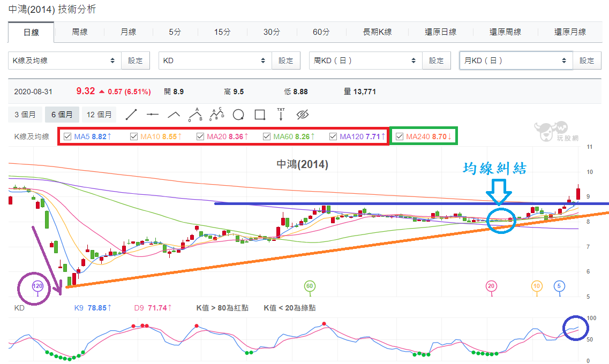
Task: Select the OAB three-point drawing tool
Action: pos(196,115)
